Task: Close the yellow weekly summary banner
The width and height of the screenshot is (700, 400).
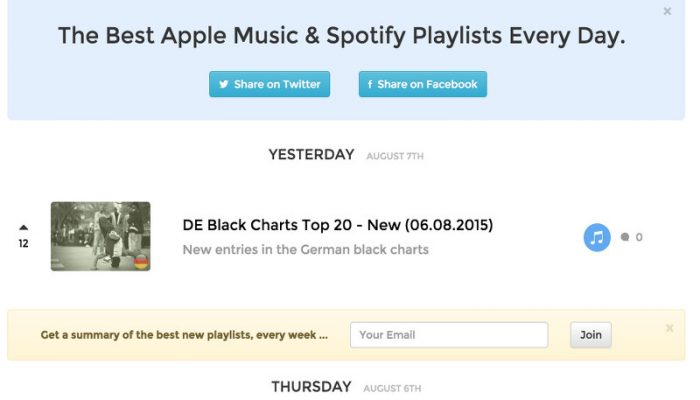Action: point(669,329)
